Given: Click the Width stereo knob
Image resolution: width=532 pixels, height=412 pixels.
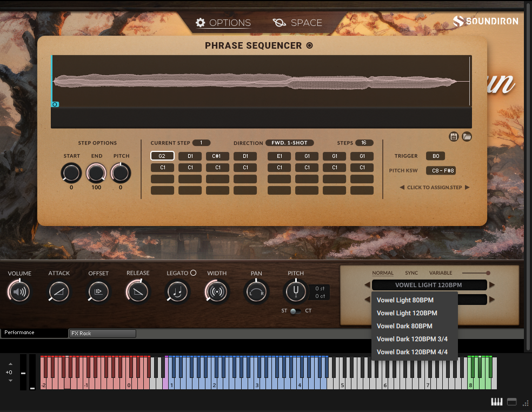Looking at the screenshot, I should (x=217, y=293).
